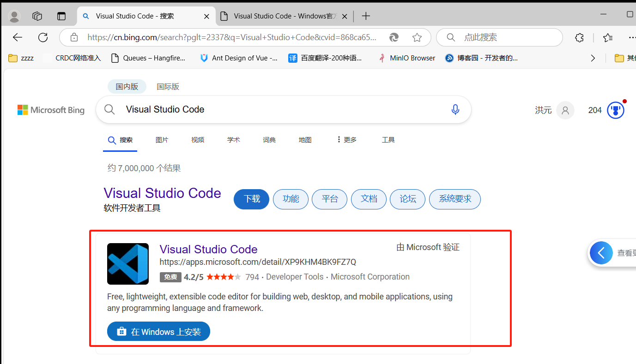This screenshot has width=636, height=364.
Task: Open the favorites list star icon
Action: (608, 37)
